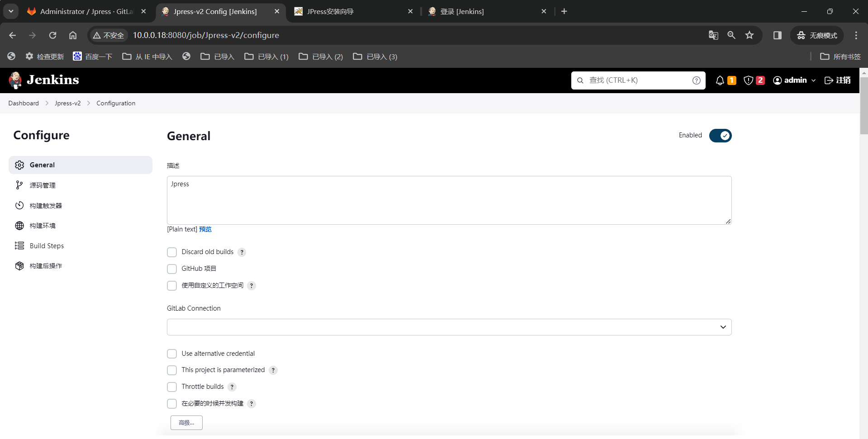Show help for Throttle builds
The width and height of the screenshot is (868, 439).
point(232,387)
